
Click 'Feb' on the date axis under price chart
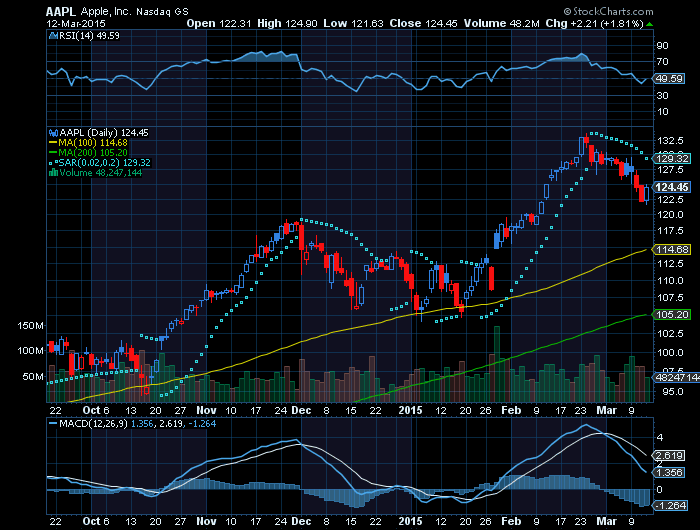click(x=511, y=410)
